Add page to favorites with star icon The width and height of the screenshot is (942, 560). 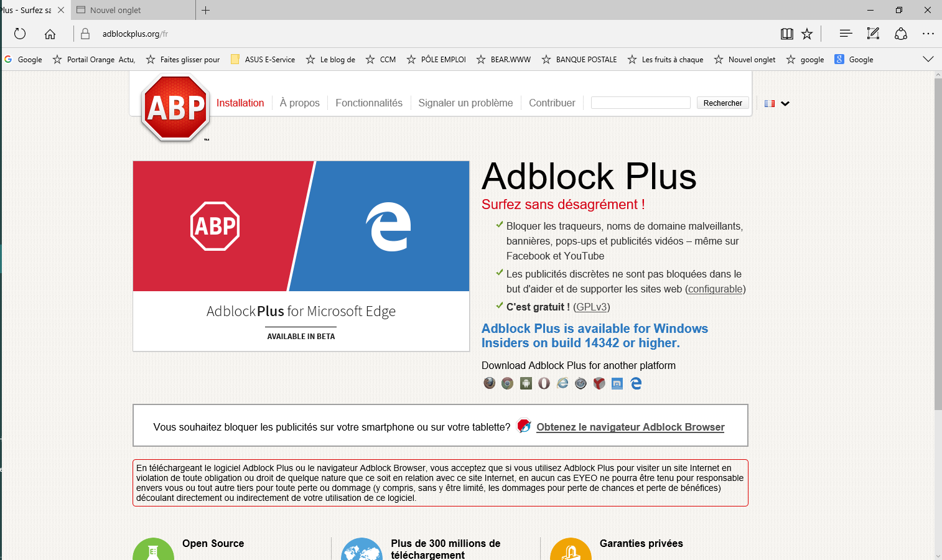tap(807, 34)
